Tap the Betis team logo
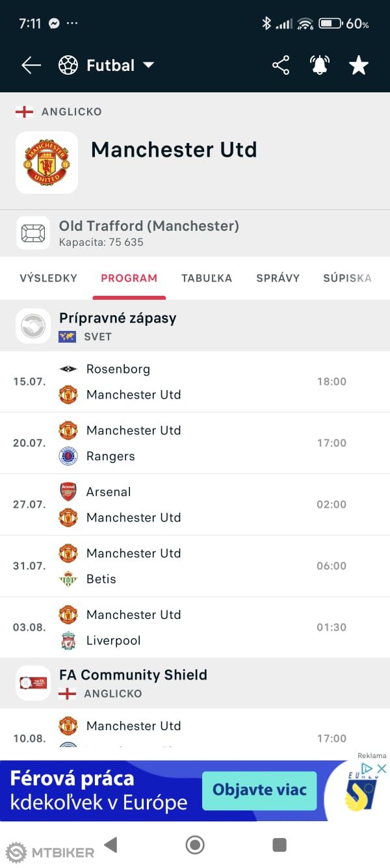This screenshot has height=868, width=390. [68, 579]
